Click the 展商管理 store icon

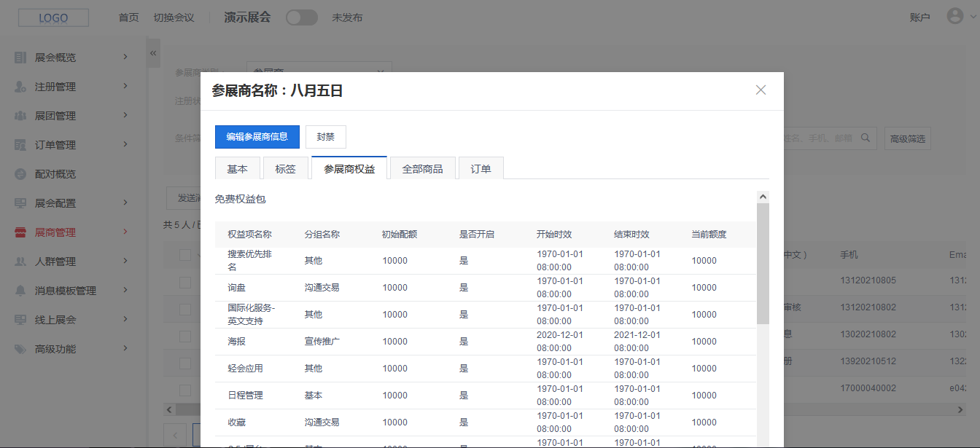[x=20, y=232]
